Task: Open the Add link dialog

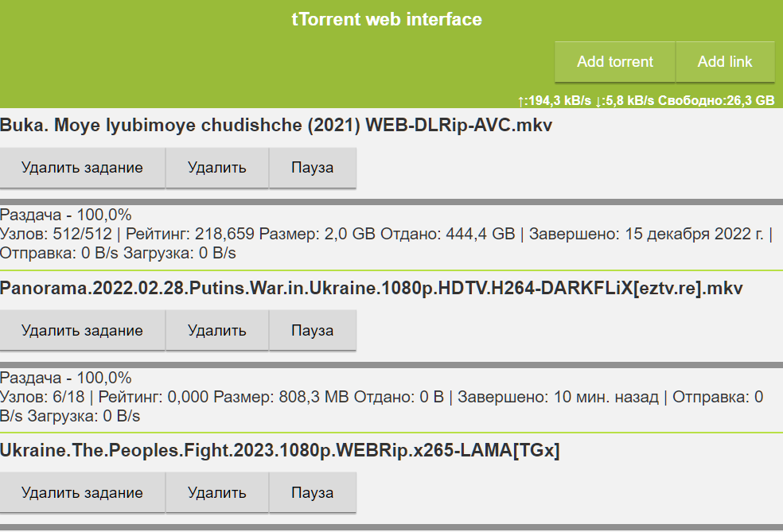Action: [x=725, y=62]
